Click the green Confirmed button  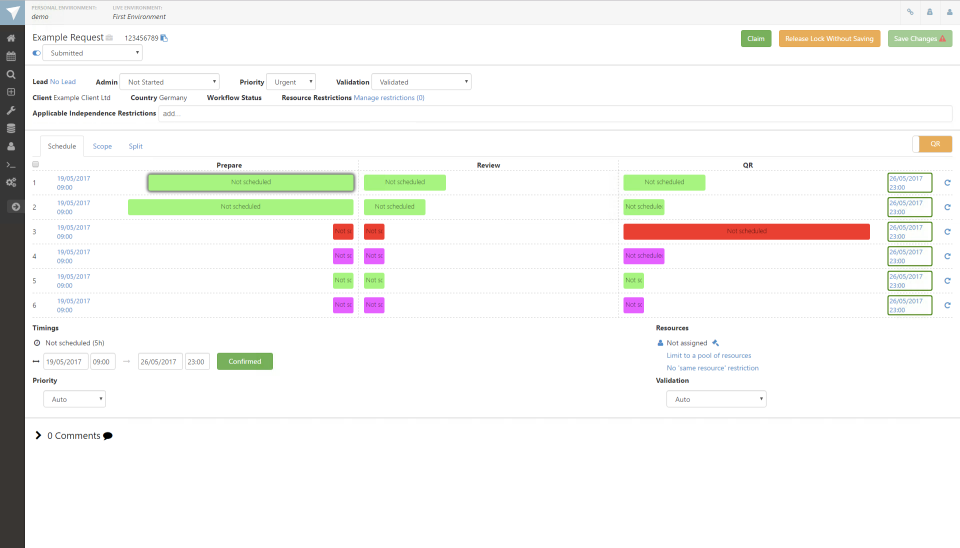245,361
